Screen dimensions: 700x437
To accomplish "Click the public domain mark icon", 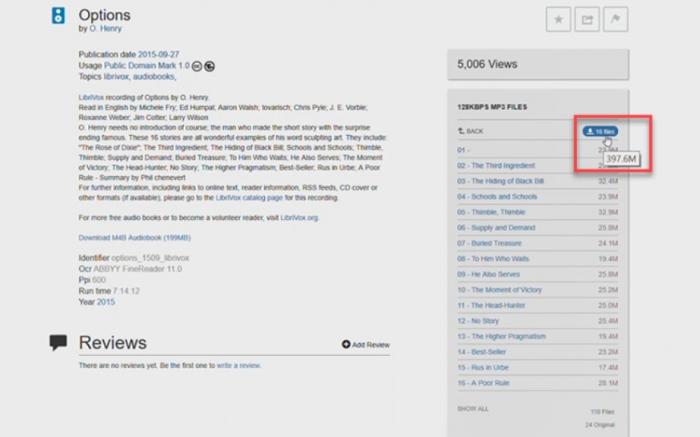I will pyautogui.click(x=209, y=67).
